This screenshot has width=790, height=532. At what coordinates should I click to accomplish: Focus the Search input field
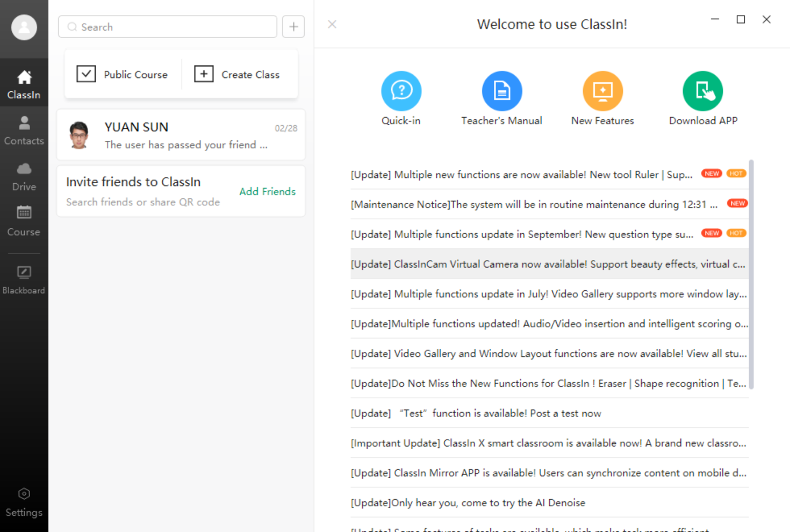click(168, 27)
